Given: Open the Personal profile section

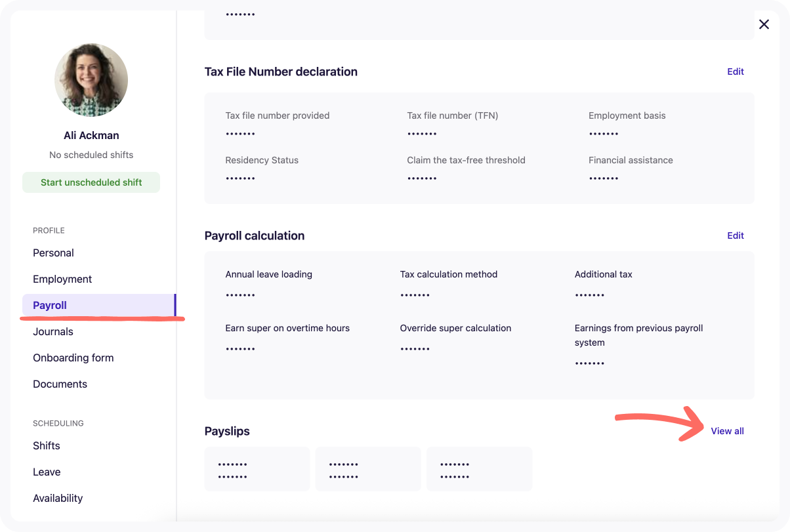Looking at the screenshot, I should (x=53, y=253).
